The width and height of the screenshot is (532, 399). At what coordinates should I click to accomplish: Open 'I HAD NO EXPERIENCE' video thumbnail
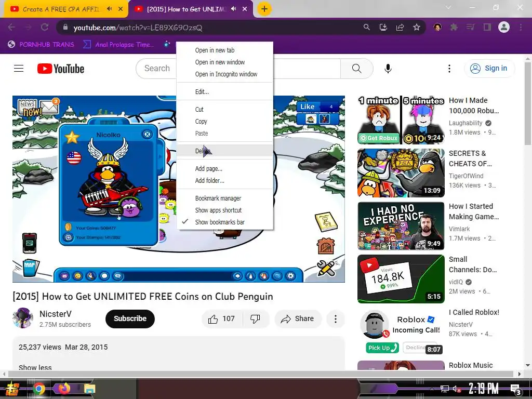coord(401,225)
